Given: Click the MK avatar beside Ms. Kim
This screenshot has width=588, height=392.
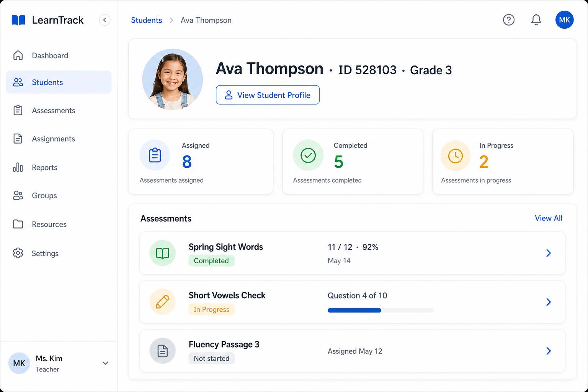Looking at the screenshot, I should coord(19,363).
